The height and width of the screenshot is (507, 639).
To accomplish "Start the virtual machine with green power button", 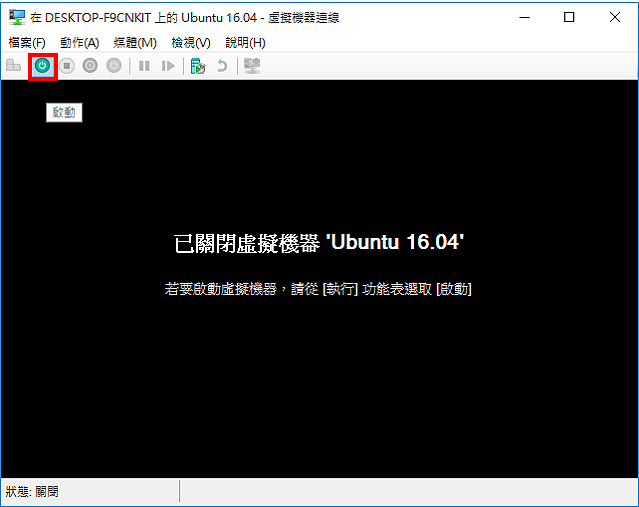I will pos(43,66).
